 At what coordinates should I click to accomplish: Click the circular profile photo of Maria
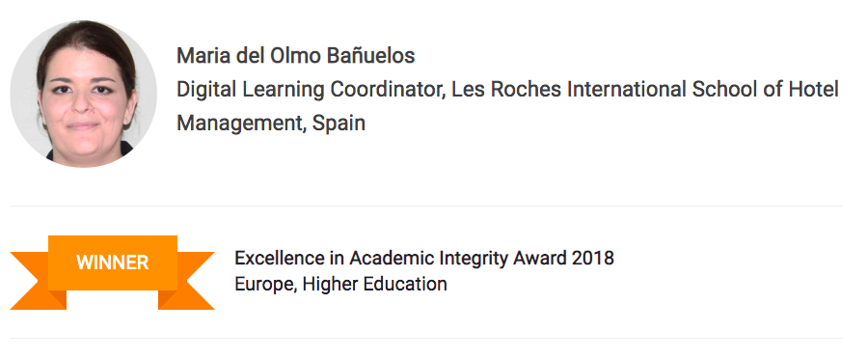click(84, 95)
